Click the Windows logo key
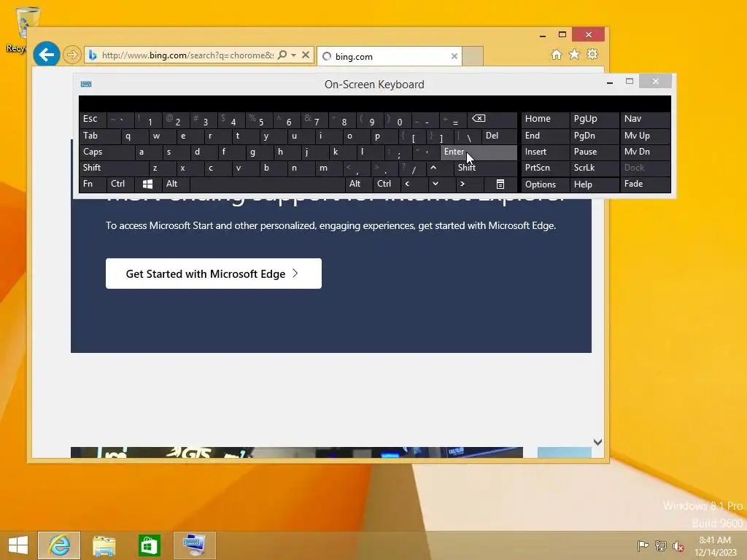This screenshot has height=560, width=747. tap(147, 184)
